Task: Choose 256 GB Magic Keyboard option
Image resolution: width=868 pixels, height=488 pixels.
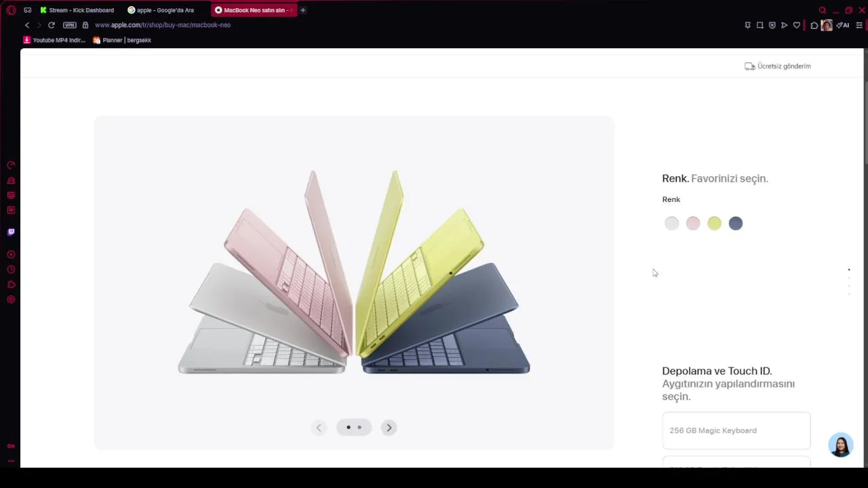Action: click(736, 430)
